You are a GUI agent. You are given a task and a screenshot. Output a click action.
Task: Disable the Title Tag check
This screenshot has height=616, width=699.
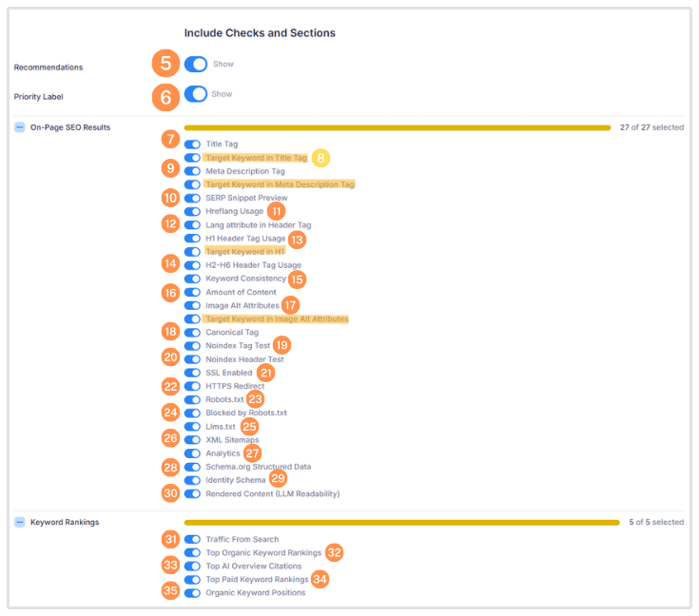pyautogui.click(x=192, y=144)
